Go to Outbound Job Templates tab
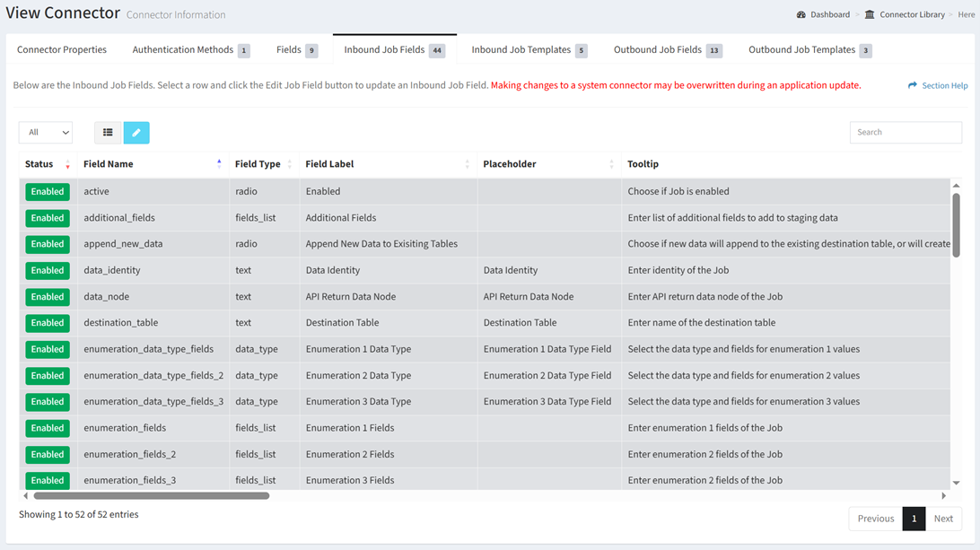 [x=801, y=50]
